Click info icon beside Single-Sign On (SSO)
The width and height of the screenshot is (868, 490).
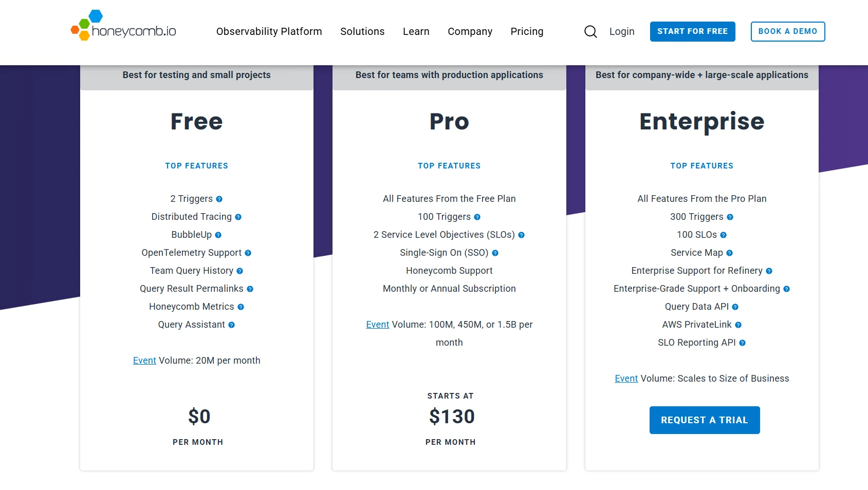495,253
